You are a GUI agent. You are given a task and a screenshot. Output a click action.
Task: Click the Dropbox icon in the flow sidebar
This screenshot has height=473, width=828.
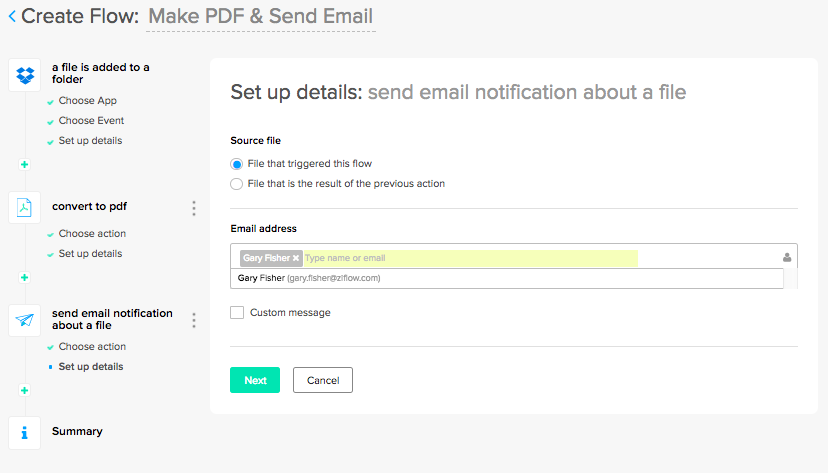click(25, 74)
